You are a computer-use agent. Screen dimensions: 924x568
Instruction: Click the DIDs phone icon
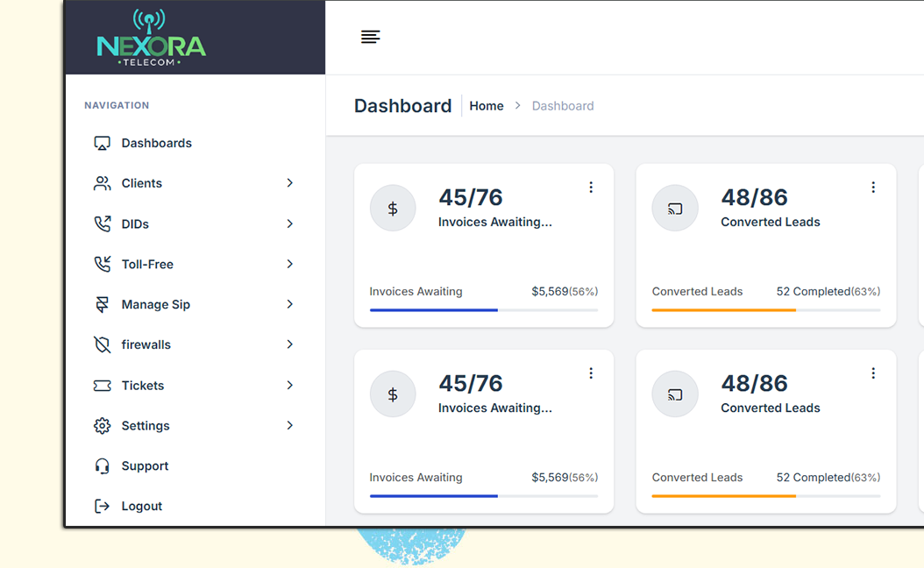[103, 224]
